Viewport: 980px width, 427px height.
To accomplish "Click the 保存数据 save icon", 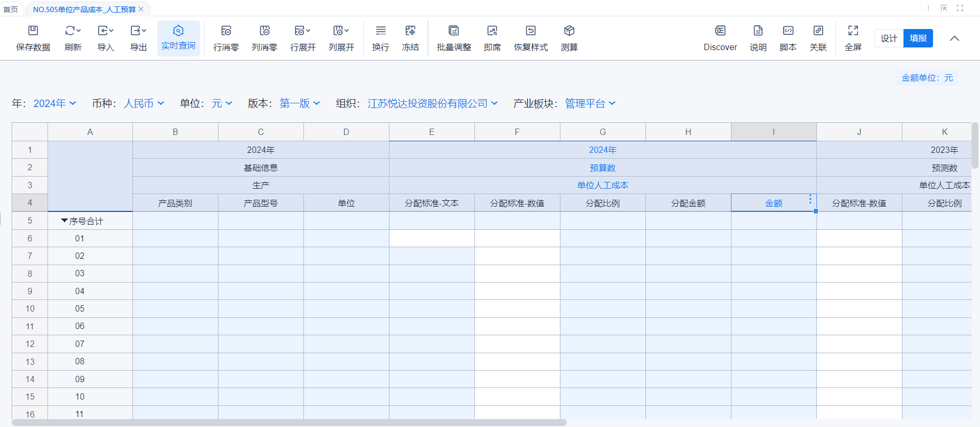I will [x=33, y=31].
